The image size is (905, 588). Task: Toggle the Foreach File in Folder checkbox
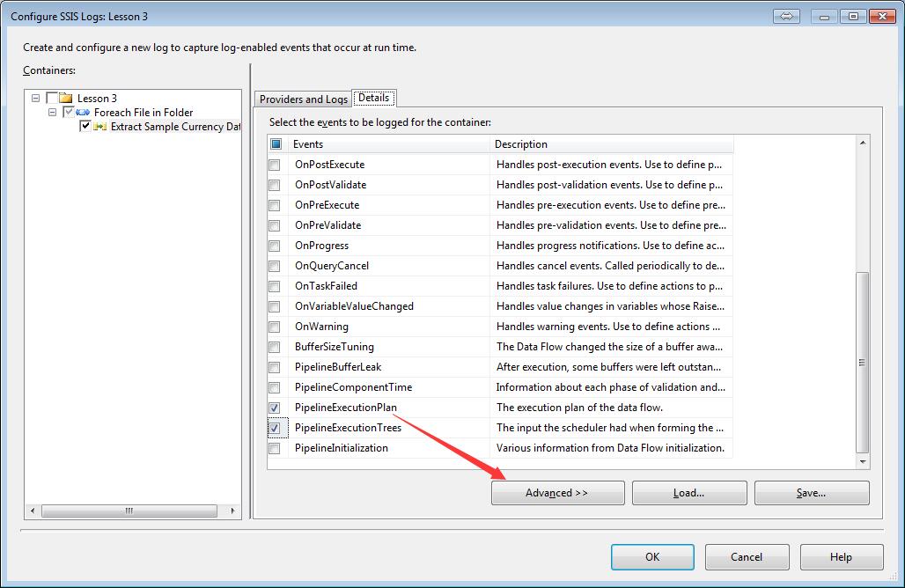tap(68, 112)
